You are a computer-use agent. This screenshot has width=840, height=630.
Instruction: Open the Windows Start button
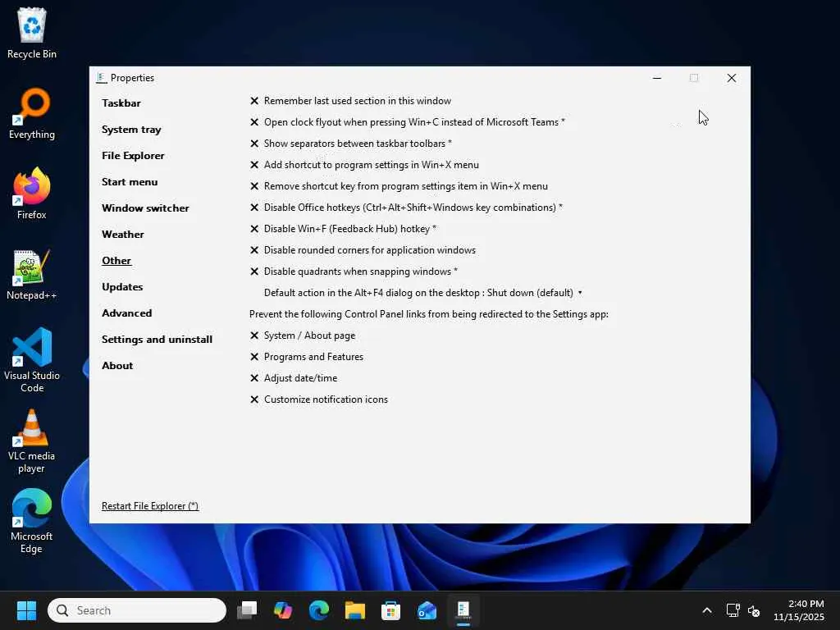pos(26,610)
